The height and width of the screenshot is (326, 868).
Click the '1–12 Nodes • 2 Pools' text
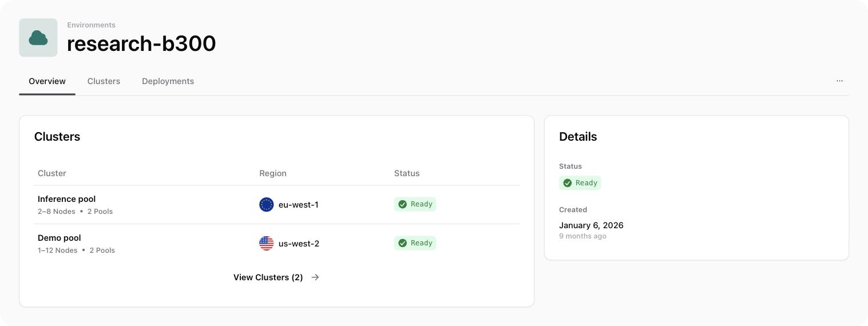[x=76, y=251]
